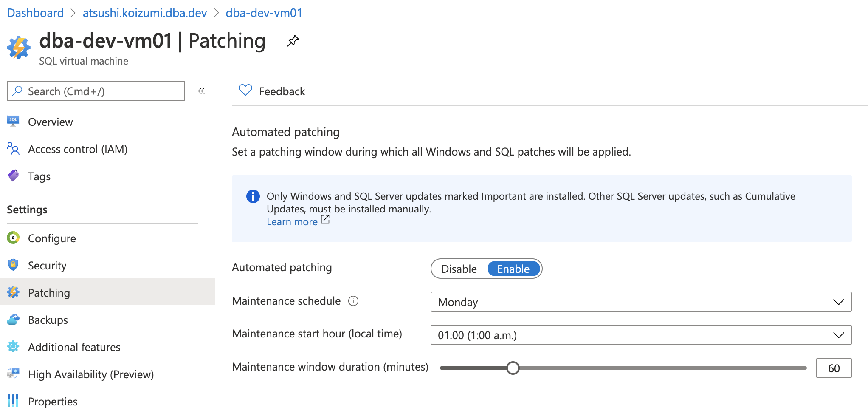Open the Maintenance schedule day dropdown
Viewport: 868px width, 419px height.
[640, 302]
